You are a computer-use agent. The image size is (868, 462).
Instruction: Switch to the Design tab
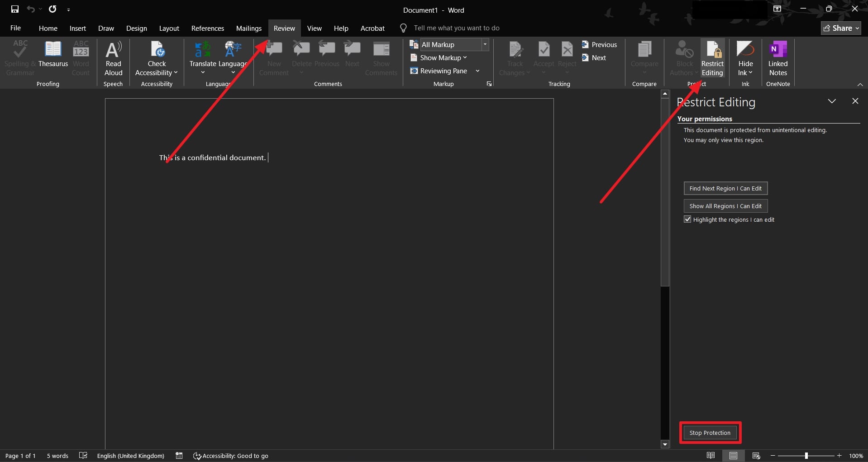coord(137,28)
